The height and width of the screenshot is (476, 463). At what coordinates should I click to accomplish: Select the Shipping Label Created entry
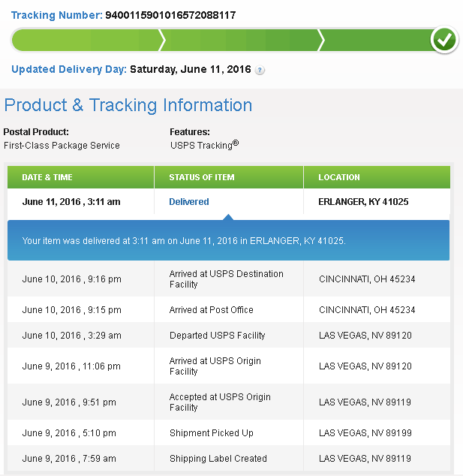tap(218, 459)
